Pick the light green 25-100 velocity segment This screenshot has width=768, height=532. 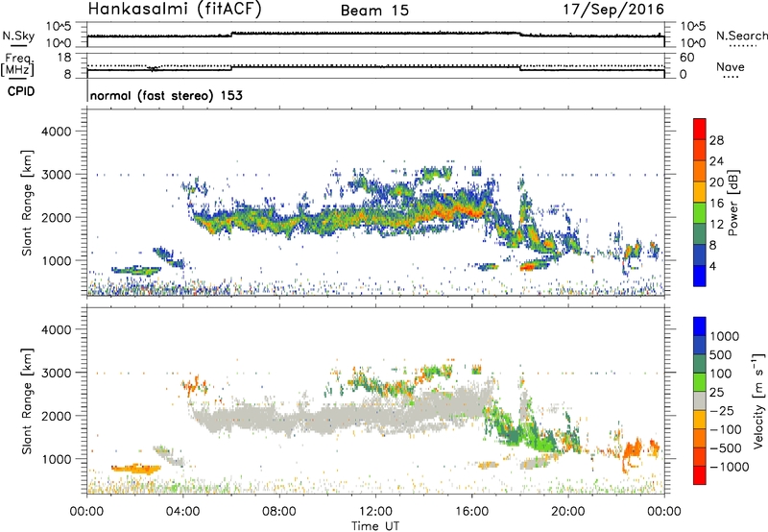tap(700, 382)
